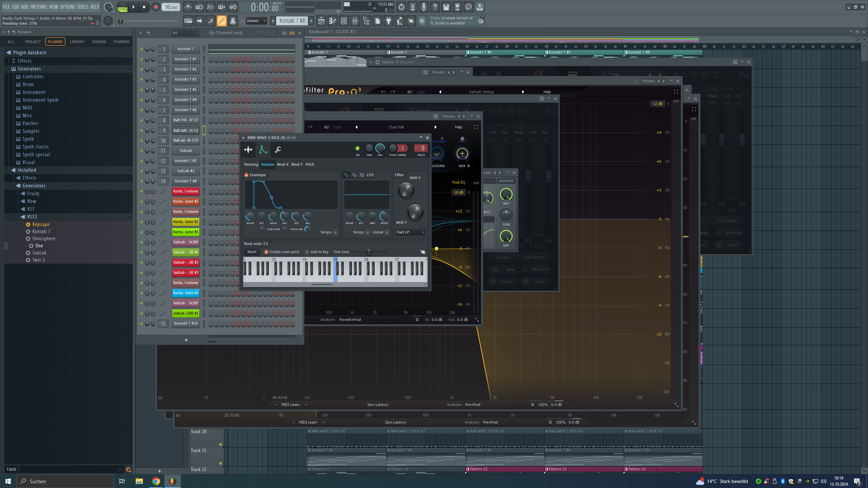Select the BWB WAV..CK (4) channel button
The width and height of the screenshot is (868, 488).
click(x=185, y=130)
